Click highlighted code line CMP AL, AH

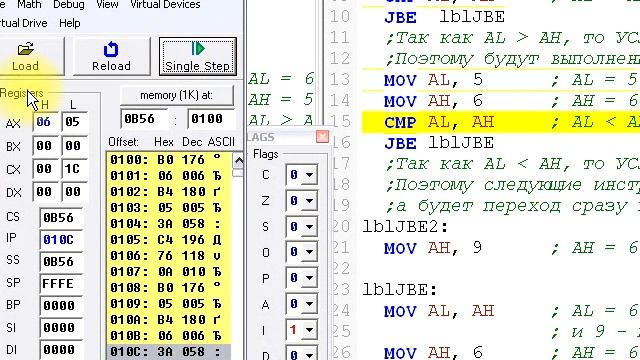[x=501, y=122]
